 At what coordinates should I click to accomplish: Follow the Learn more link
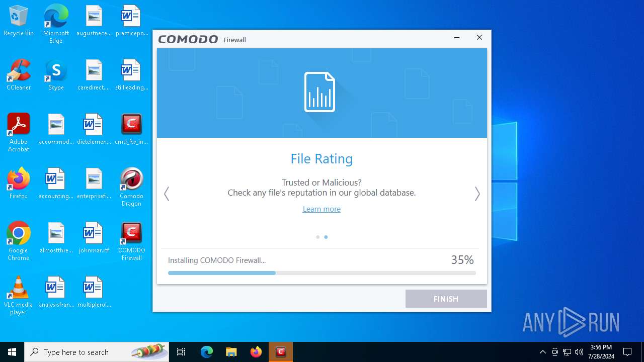(x=321, y=209)
